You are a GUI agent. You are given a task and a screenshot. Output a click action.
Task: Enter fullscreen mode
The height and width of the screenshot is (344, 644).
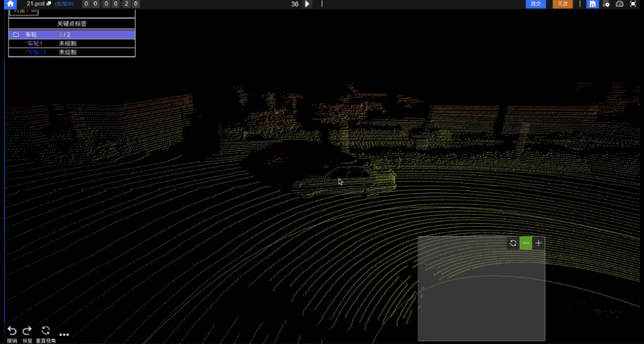tap(633, 4)
